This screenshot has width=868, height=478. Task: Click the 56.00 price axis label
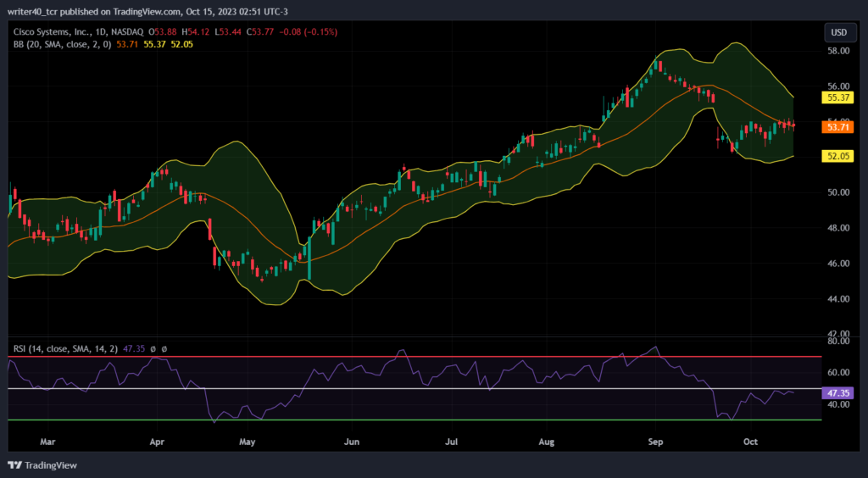[x=837, y=86]
